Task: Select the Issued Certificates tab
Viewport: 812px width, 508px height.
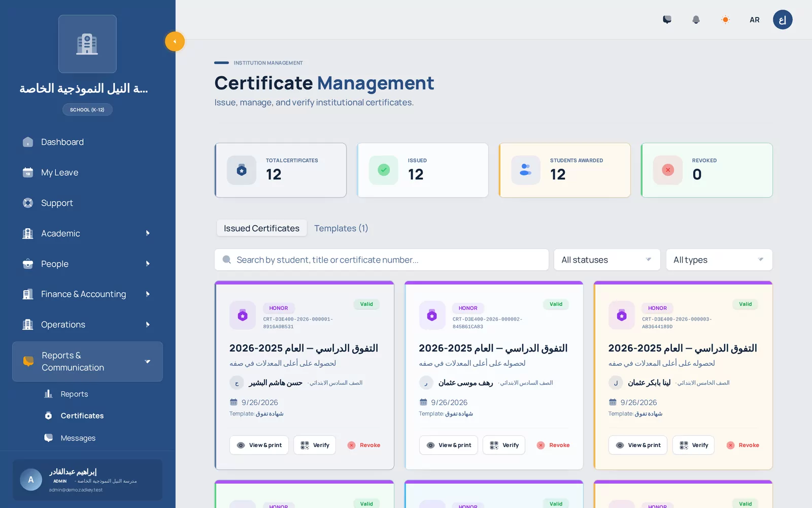Action: pos(261,229)
